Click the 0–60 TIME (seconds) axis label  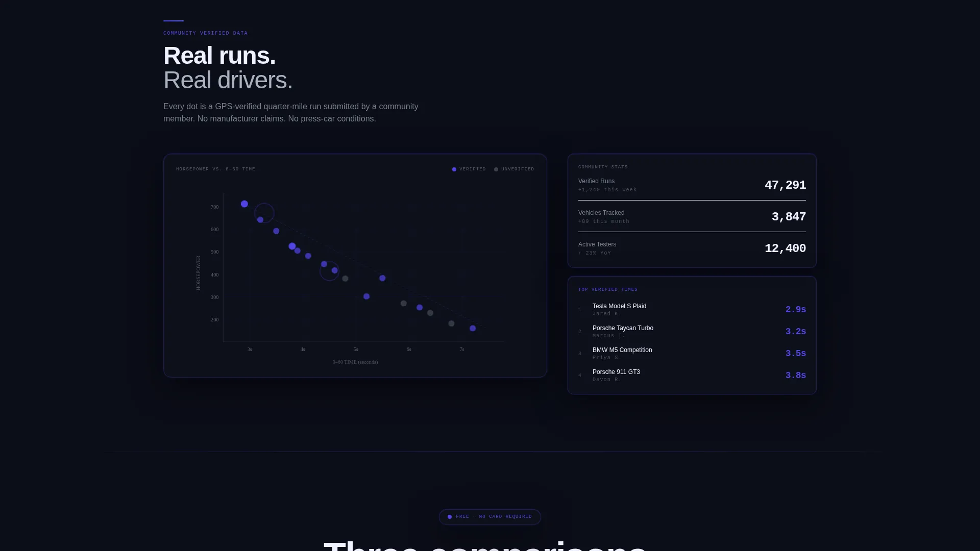(x=355, y=362)
